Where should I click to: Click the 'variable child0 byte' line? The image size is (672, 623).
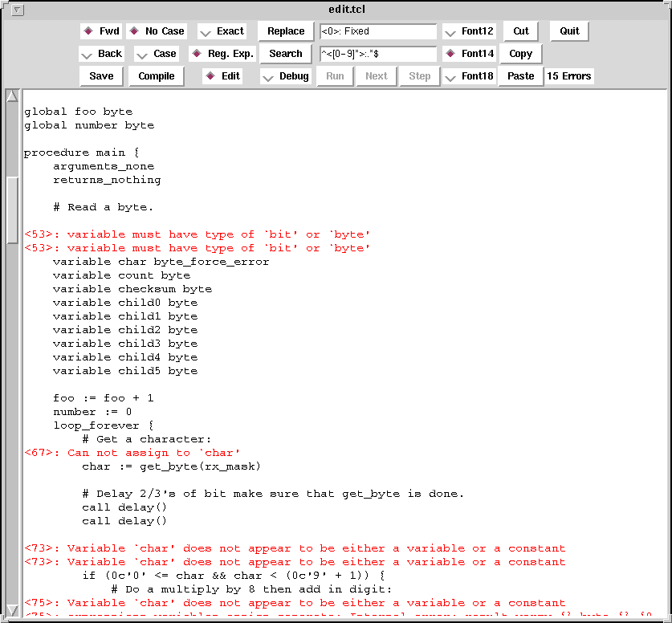125,303
